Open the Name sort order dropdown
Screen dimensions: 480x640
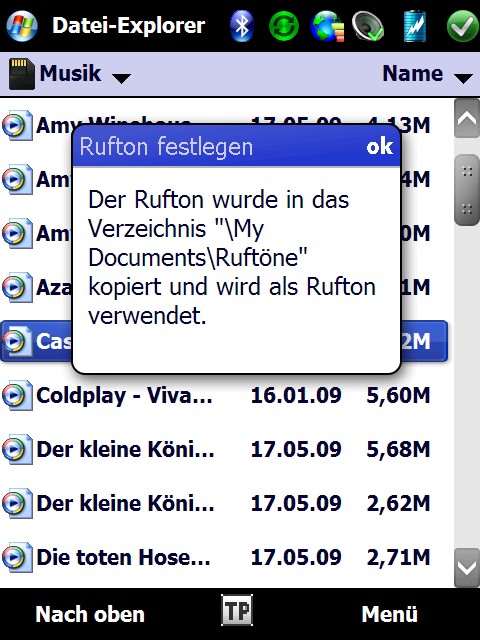pos(427,74)
